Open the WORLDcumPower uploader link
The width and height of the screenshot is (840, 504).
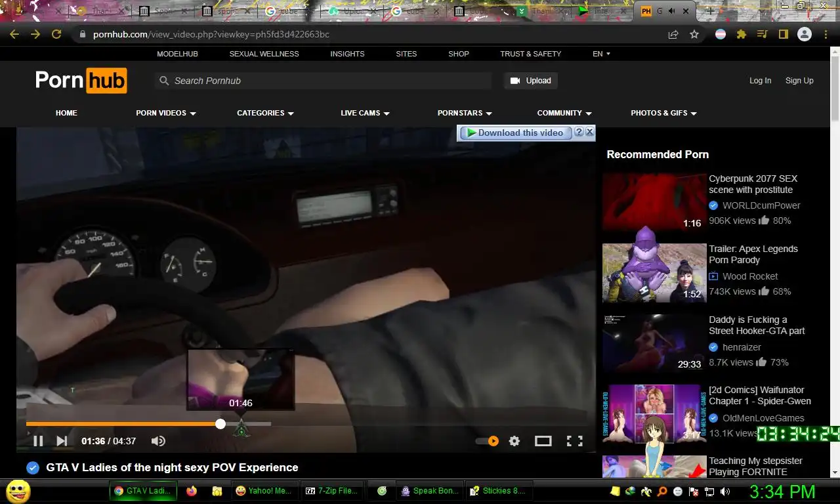coord(761,205)
